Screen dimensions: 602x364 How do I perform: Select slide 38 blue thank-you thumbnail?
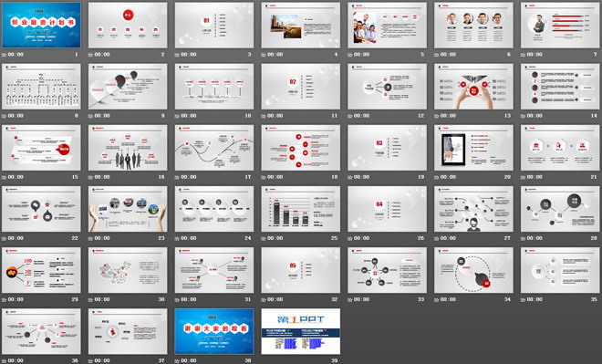click(x=214, y=331)
